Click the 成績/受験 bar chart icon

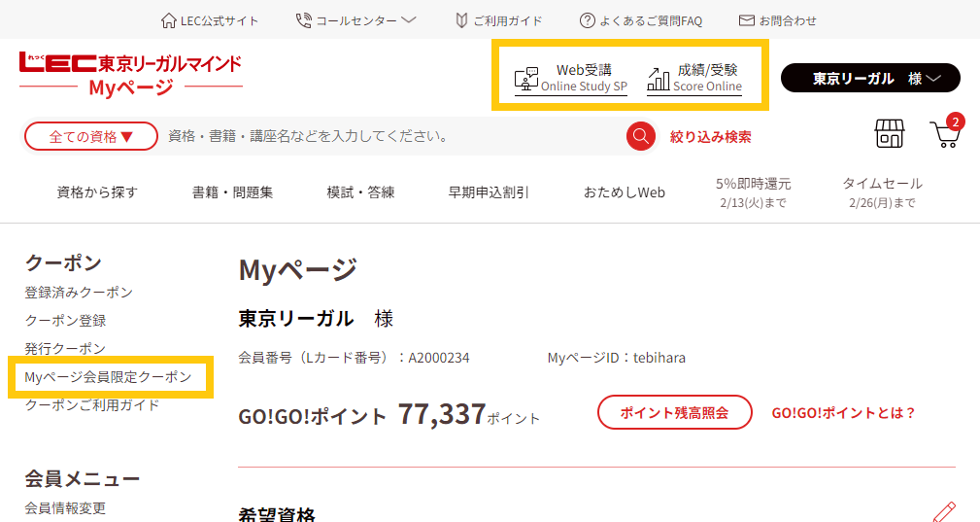pos(659,79)
